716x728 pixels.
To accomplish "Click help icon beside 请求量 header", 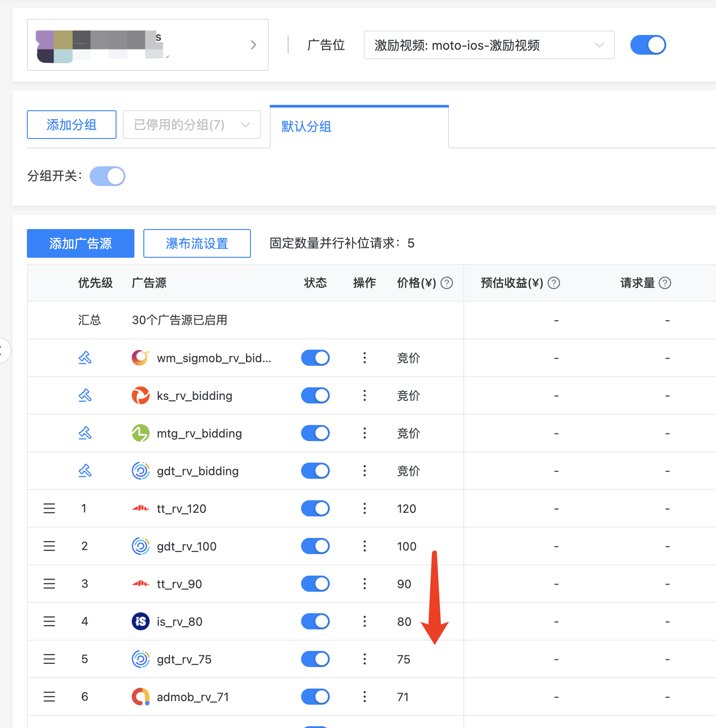I will click(x=665, y=283).
